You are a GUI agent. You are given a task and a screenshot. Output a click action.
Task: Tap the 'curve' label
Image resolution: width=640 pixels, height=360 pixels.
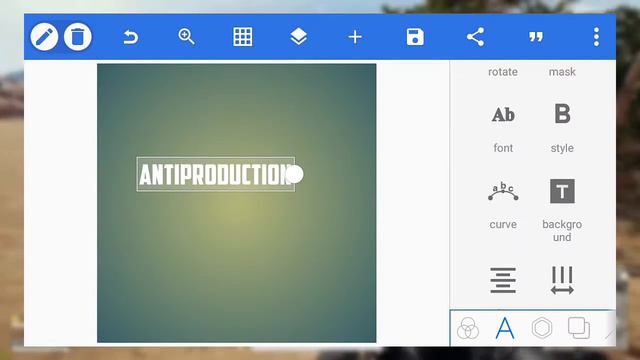pyautogui.click(x=503, y=224)
